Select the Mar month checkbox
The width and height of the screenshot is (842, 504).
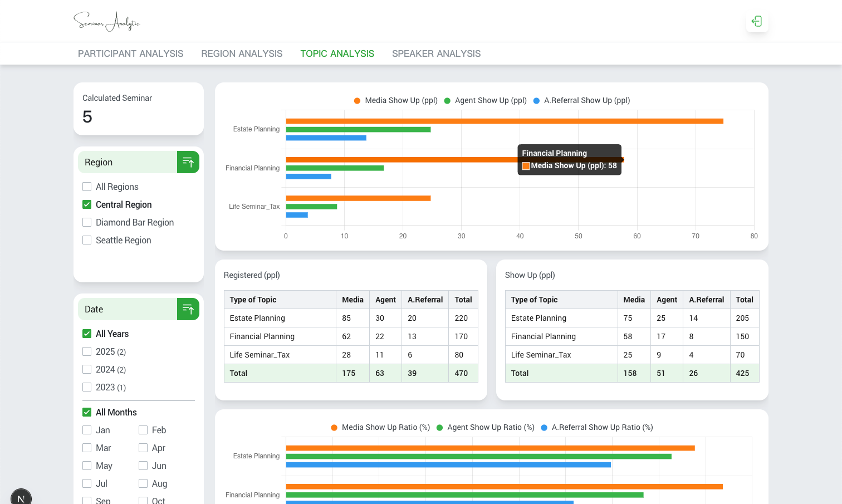click(87, 448)
